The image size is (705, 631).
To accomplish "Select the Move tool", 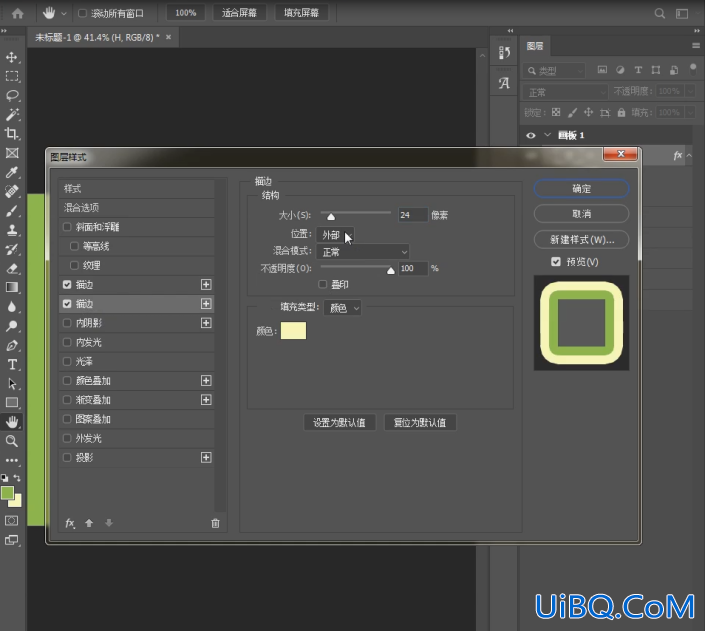I will (12, 57).
